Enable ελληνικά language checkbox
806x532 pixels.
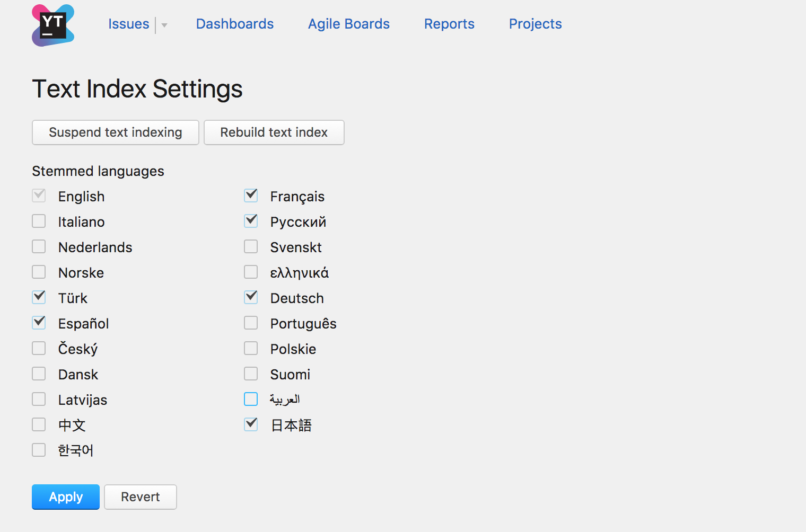(x=251, y=272)
